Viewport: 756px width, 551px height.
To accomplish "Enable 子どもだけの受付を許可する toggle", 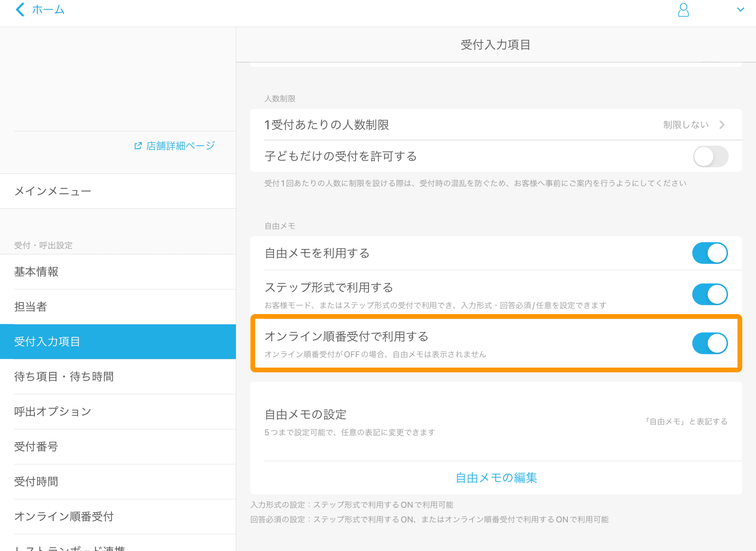I will tap(710, 157).
